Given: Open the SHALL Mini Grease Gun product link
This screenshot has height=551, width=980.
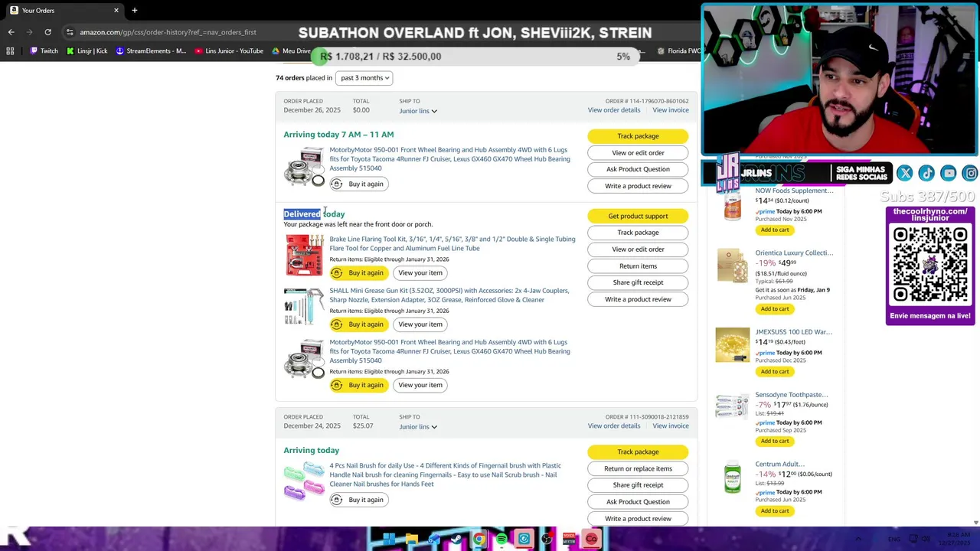Looking at the screenshot, I should [449, 295].
